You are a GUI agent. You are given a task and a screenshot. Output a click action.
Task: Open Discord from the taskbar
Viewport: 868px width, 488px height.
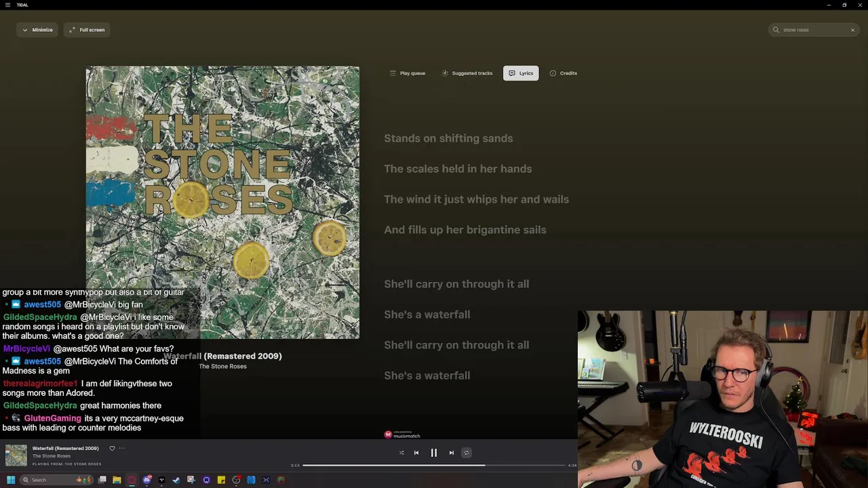[146, 480]
